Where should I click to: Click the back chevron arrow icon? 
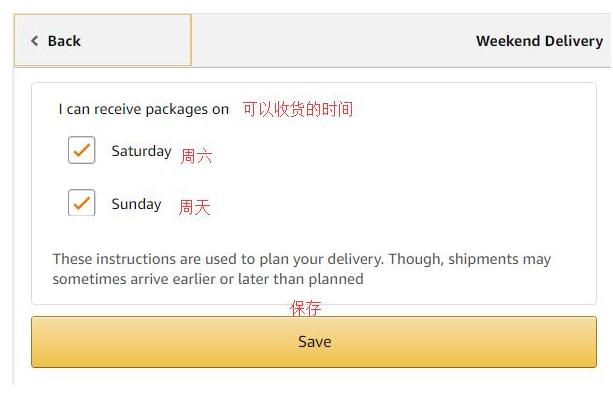coord(34,41)
